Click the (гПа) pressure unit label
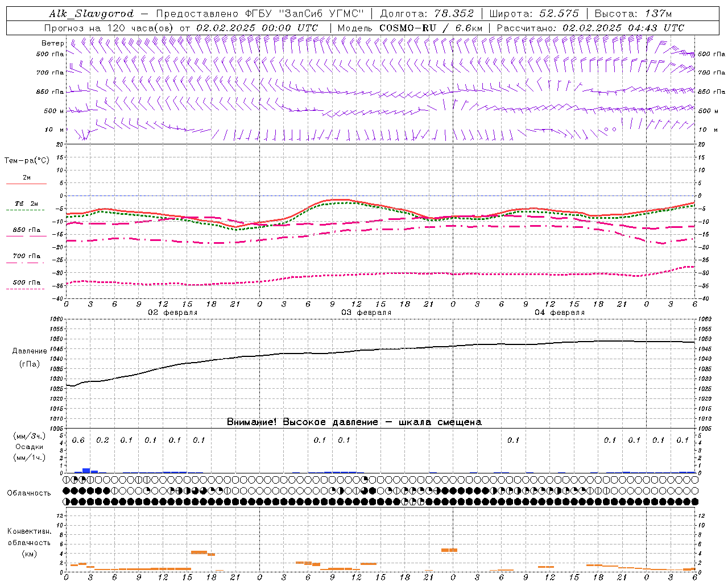Screen dimensions: 728x582 (28, 364)
